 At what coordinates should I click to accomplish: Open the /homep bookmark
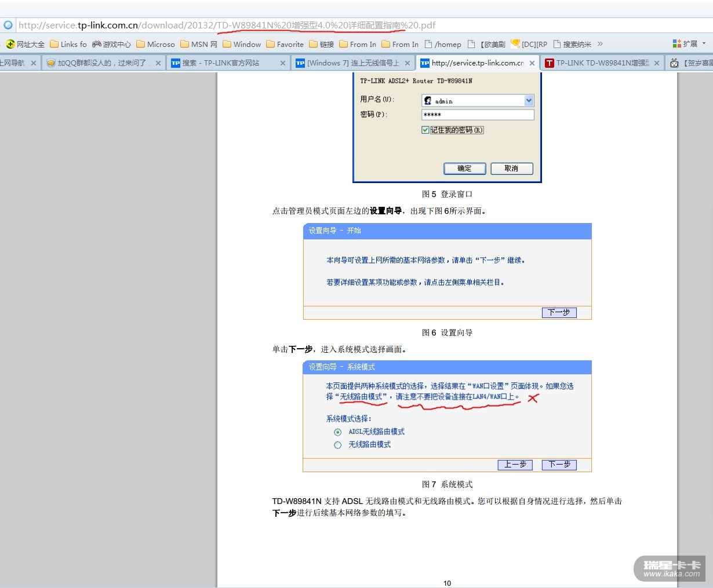(443, 44)
